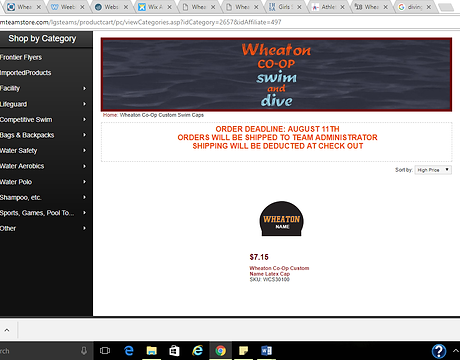Viewport: 460px width, 360px height.
Task: Close the Google diving search tab
Action: (429, 7)
